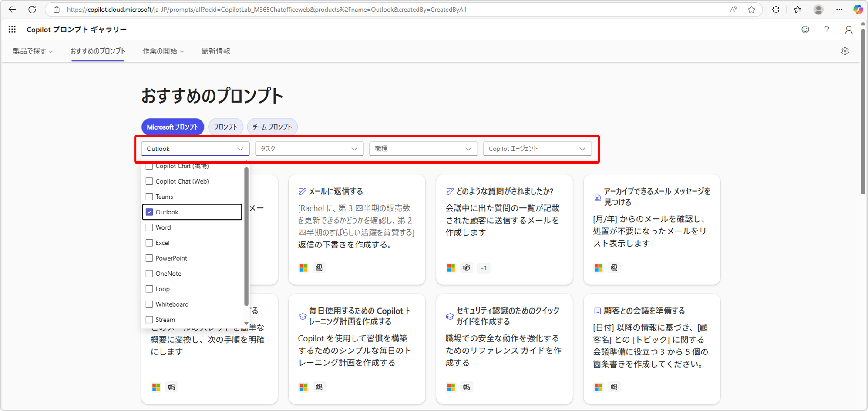Open the 職種 dropdown filter

tap(423, 149)
